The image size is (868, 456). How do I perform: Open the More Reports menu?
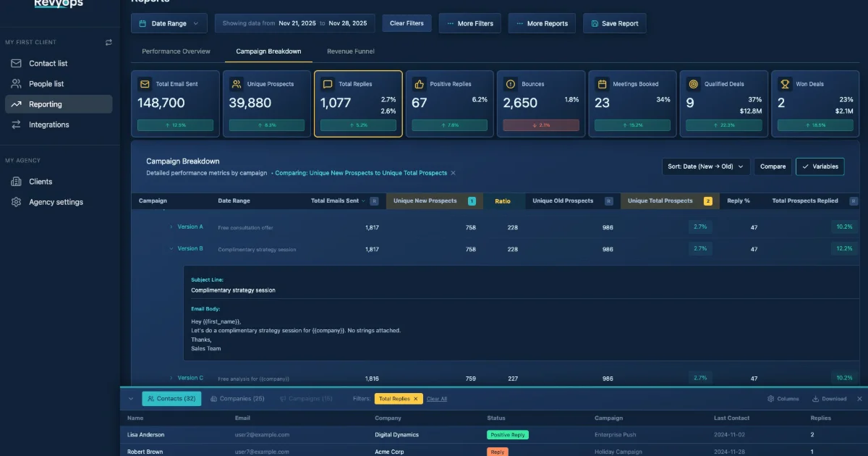tap(542, 23)
